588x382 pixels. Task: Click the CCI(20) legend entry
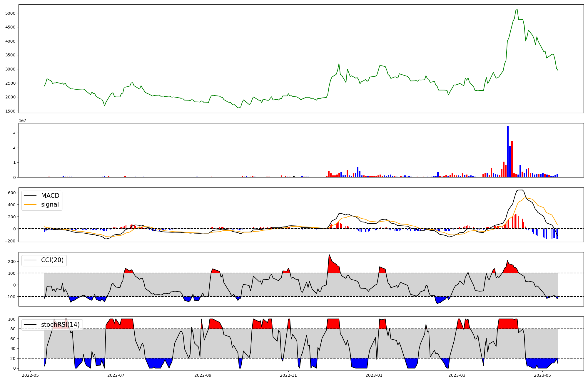click(x=52, y=260)
